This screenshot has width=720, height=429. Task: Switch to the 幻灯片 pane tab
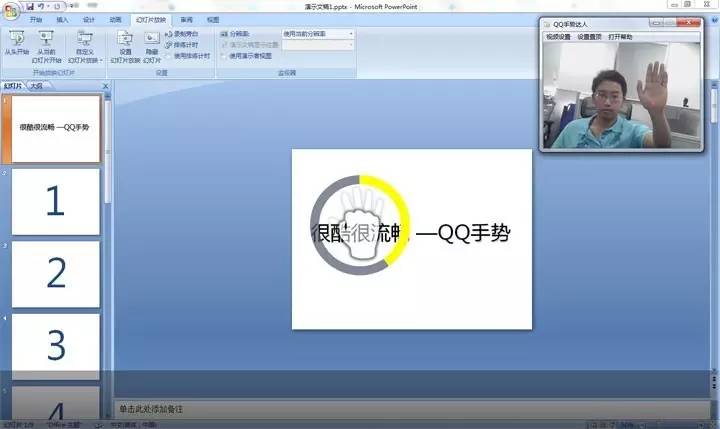[12, 86]
